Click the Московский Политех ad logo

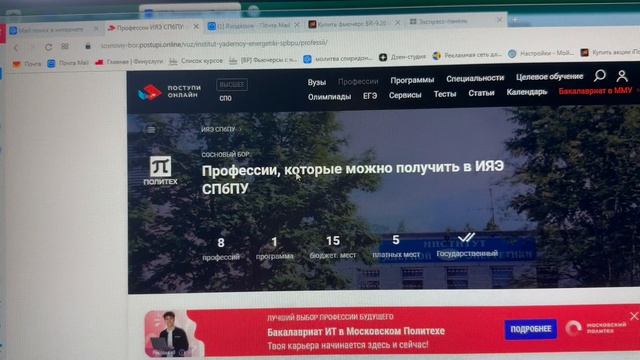pos(596,327)
